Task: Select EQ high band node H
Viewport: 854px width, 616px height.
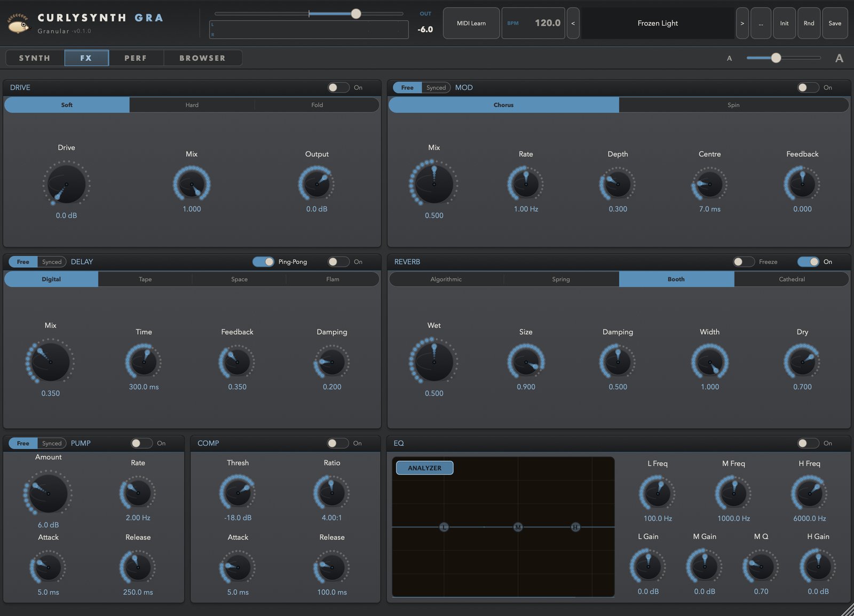Action: 575,527
